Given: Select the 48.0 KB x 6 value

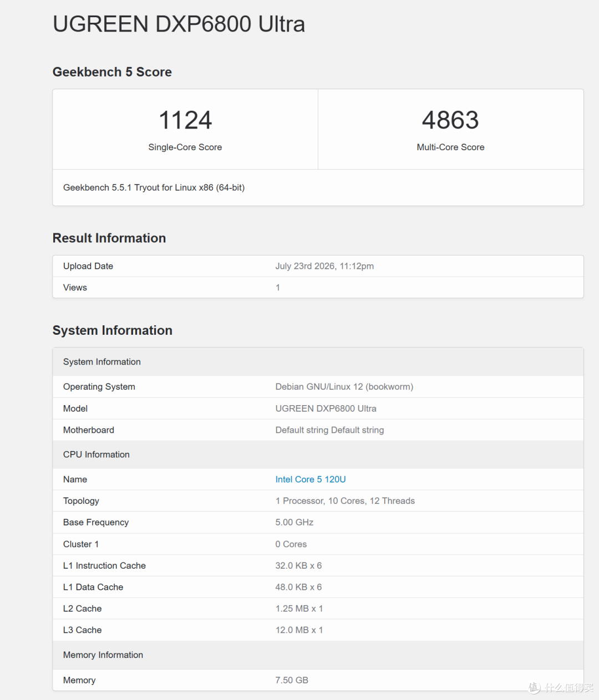Looking at the screenshot, I should click(x=298, y=587).
